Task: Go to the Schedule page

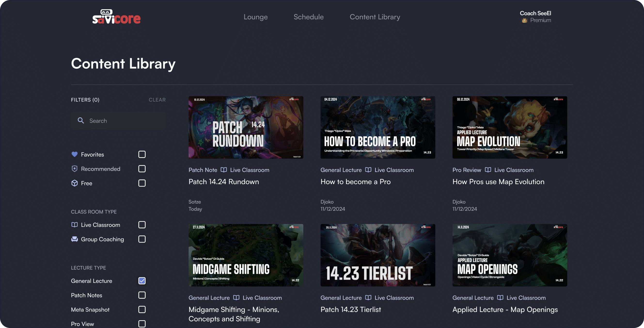Action: pyautogui.click(x=308, y=17)
